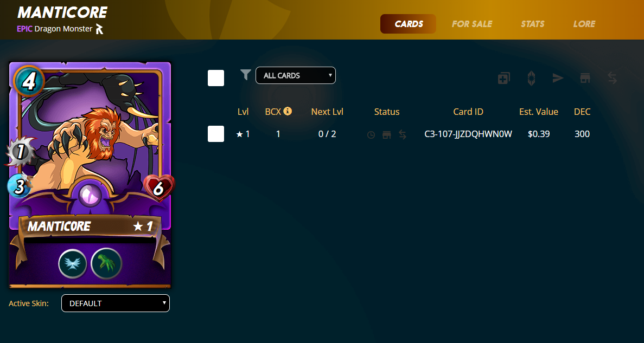This screenshot has height=343, width=644.
Task: Toggle the select-all cards checkbox
Action: coord(216,78)
